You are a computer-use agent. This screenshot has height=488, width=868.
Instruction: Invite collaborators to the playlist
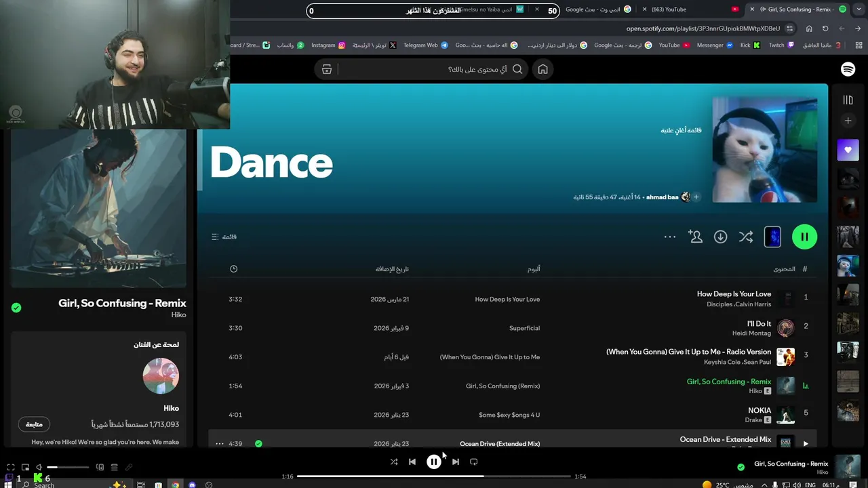695,237
